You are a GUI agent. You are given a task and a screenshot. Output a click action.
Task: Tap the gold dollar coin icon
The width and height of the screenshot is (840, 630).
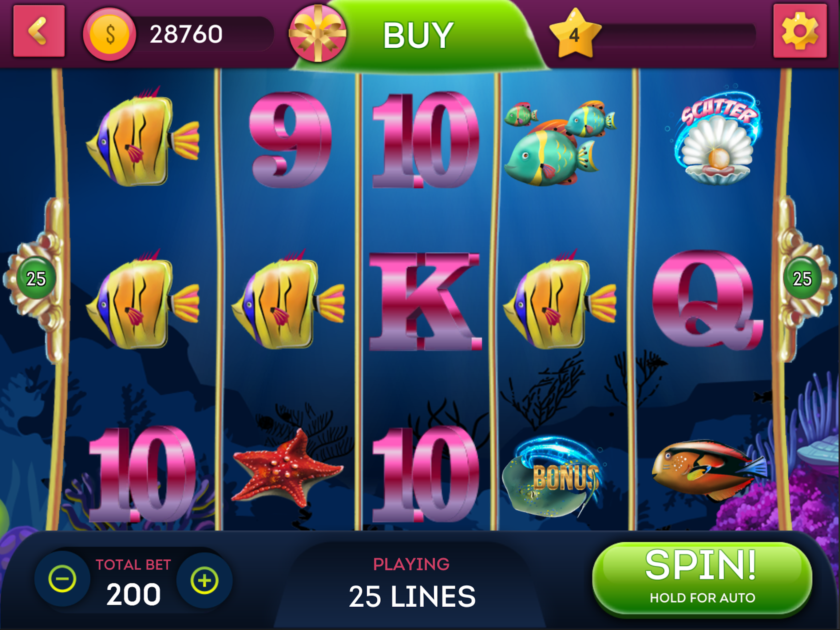[x=109, y=34]
